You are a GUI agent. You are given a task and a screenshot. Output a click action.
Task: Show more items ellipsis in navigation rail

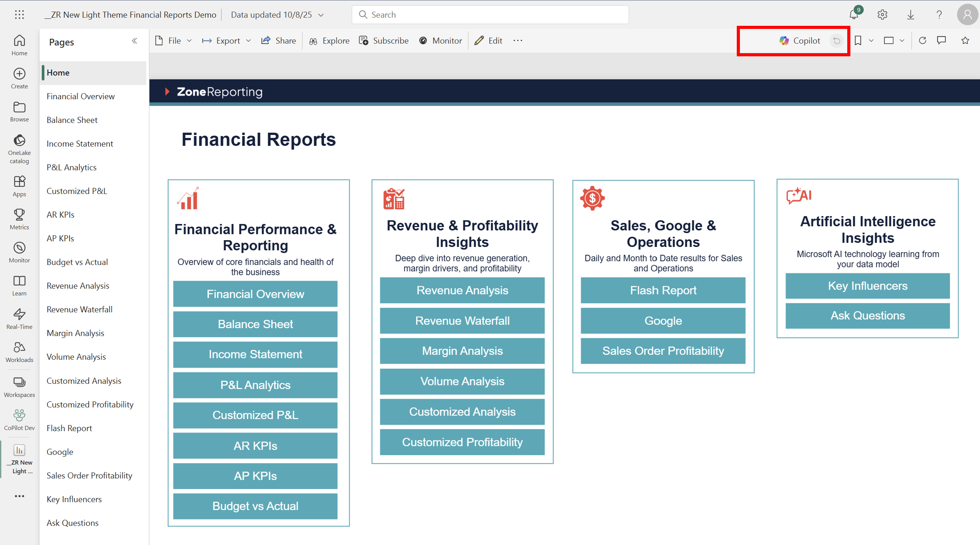pos(19,496)
